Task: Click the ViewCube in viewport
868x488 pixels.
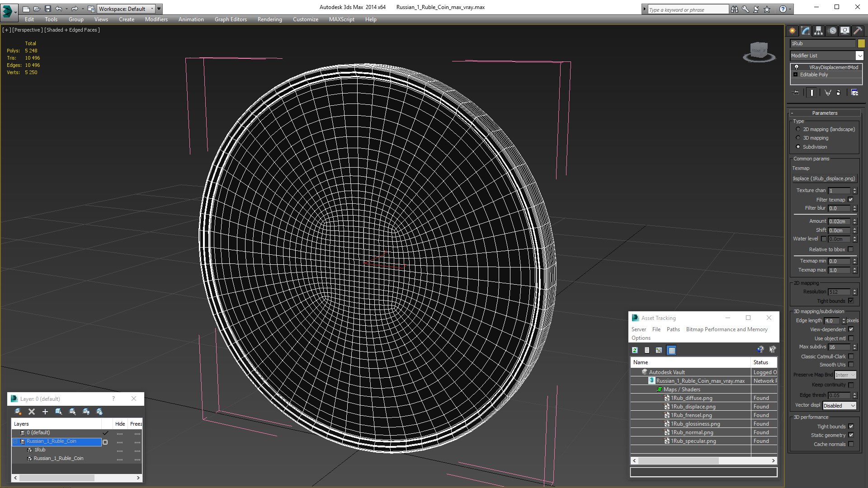Action: tap(759, 51)
